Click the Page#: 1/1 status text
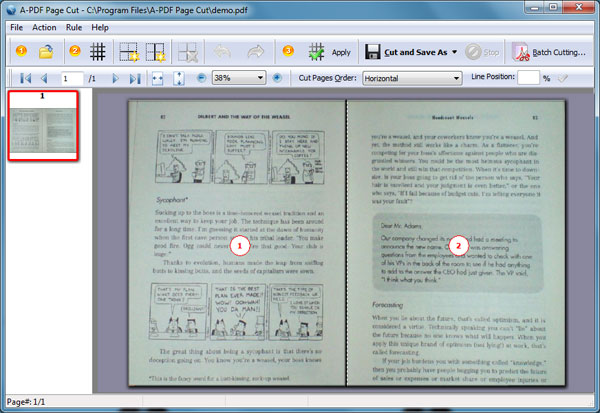This screenshot has height=413, width=600. click(26, 402)
